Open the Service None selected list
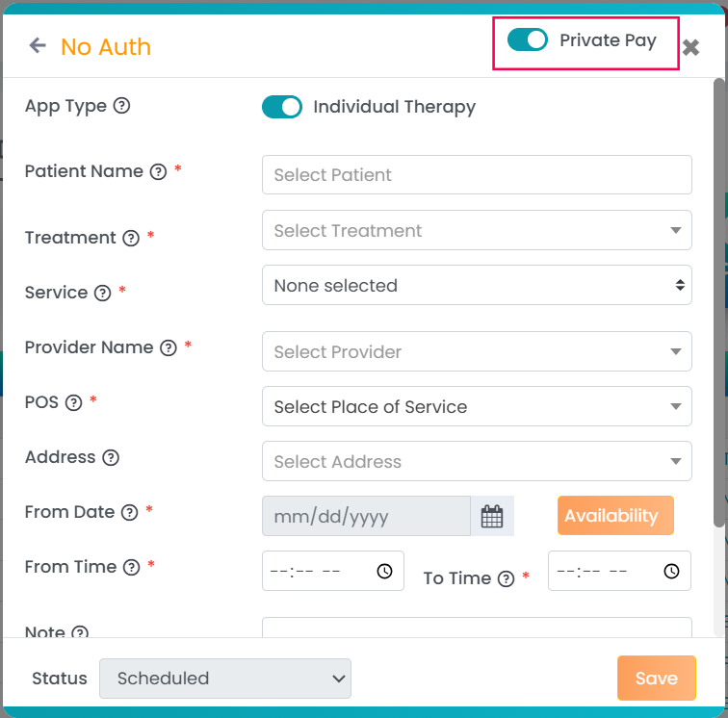 pyautogui.click(x=477, y=286)
